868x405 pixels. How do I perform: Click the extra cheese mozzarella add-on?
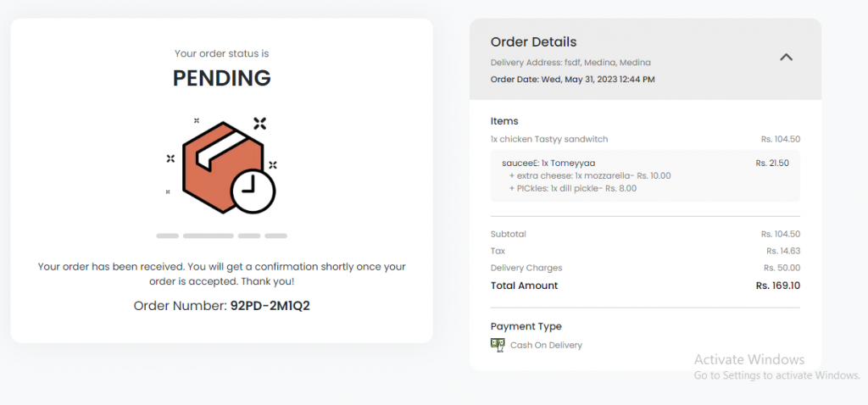click(x=590, y=175)
